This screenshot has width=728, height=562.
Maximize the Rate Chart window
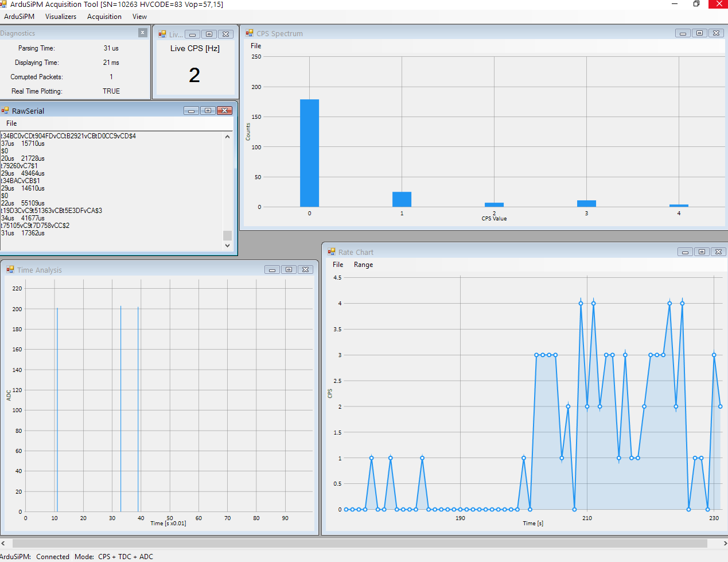coord(702,252)
